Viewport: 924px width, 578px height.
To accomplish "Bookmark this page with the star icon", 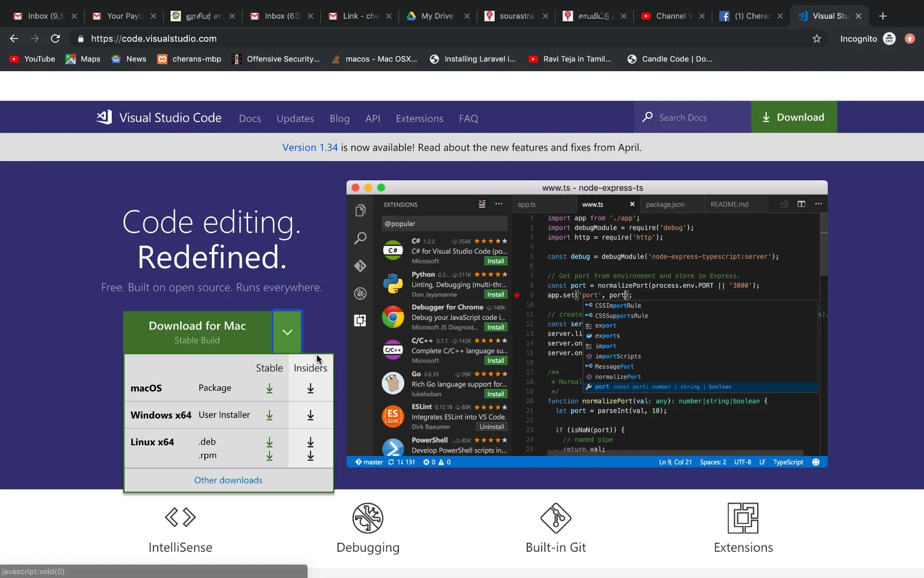I will click(817, 39).
